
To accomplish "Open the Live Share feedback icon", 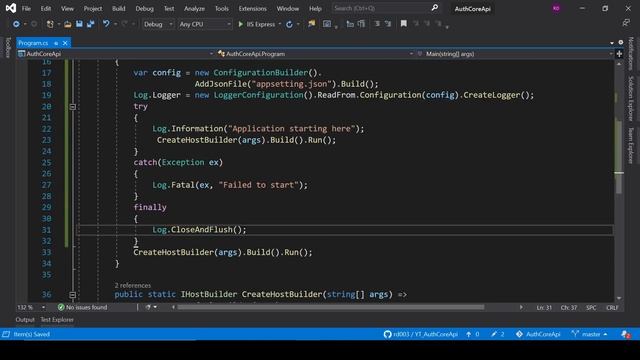I will tap(626, 23).
